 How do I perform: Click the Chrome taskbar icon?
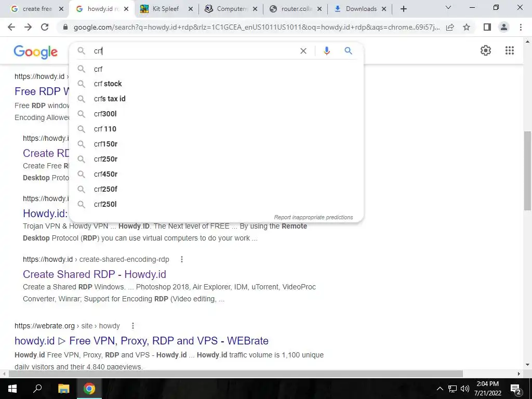click(89, 389)
